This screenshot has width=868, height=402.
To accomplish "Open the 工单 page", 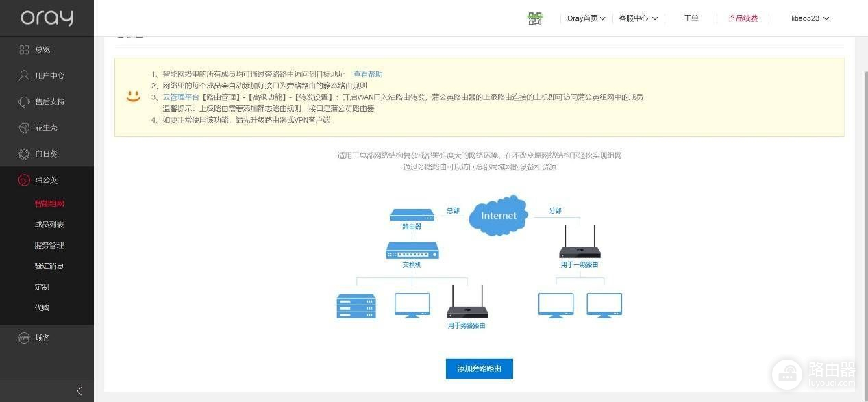I will click(691, 18).
